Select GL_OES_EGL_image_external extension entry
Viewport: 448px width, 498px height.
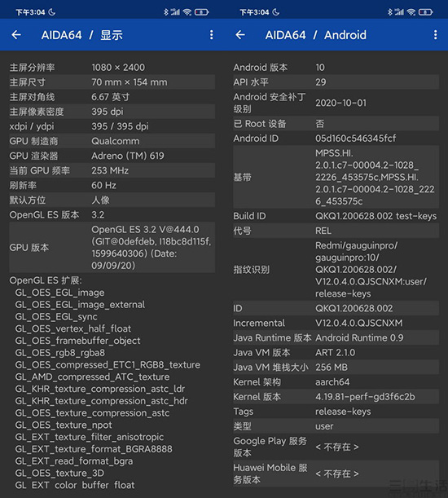pyautogui.click(x=80, y=305)
